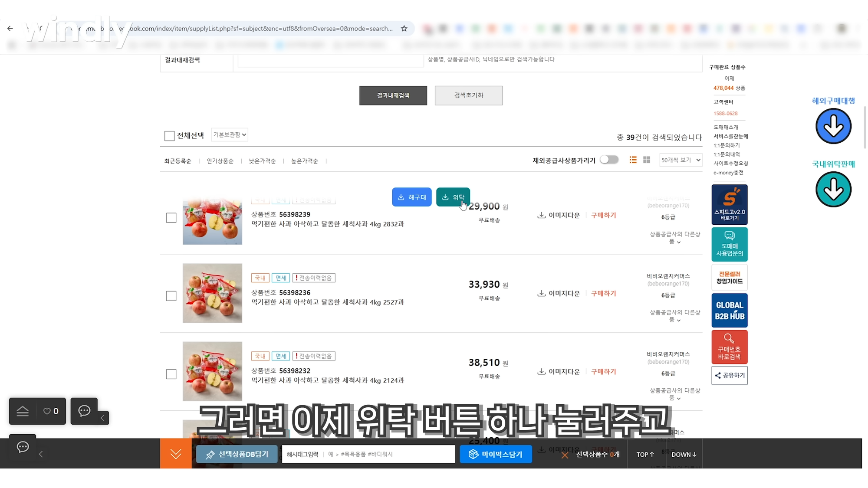This screenshot has width=868, height=488.
Task: Sort results by 낮은가격순
Action: click(262, 160)
